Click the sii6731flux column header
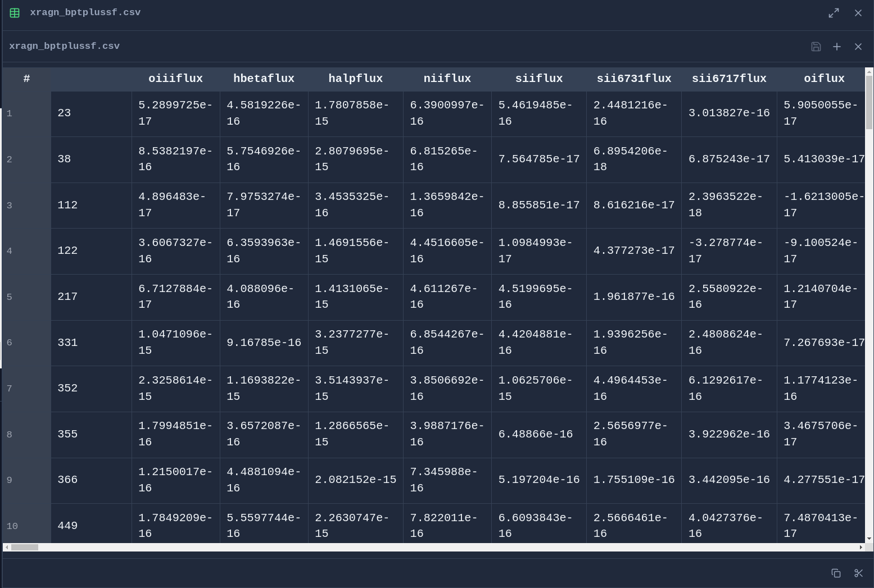The height and width of the screenshot is (588, 874). coord(634,78)
